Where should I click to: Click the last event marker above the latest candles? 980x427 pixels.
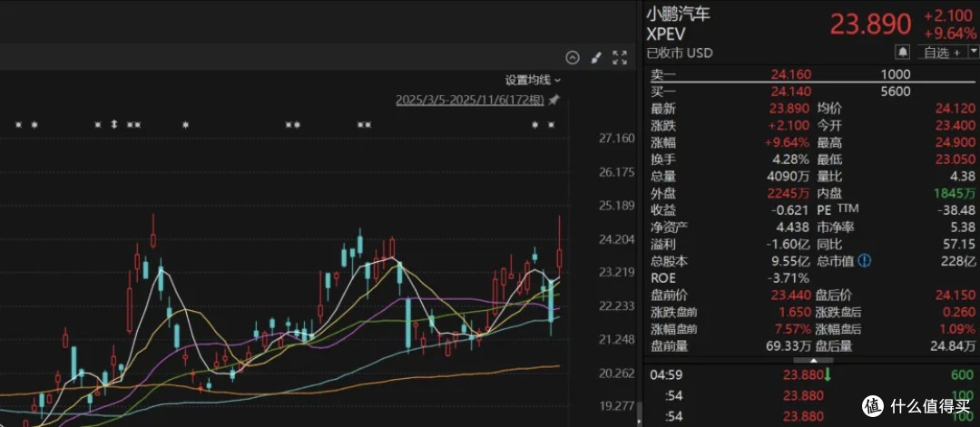551,124
